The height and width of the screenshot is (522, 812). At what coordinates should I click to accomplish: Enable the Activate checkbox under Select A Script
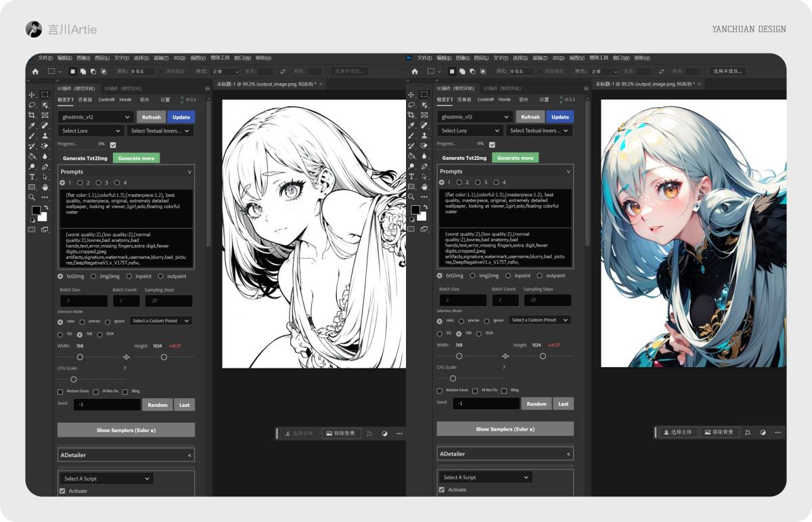[62, 491]
